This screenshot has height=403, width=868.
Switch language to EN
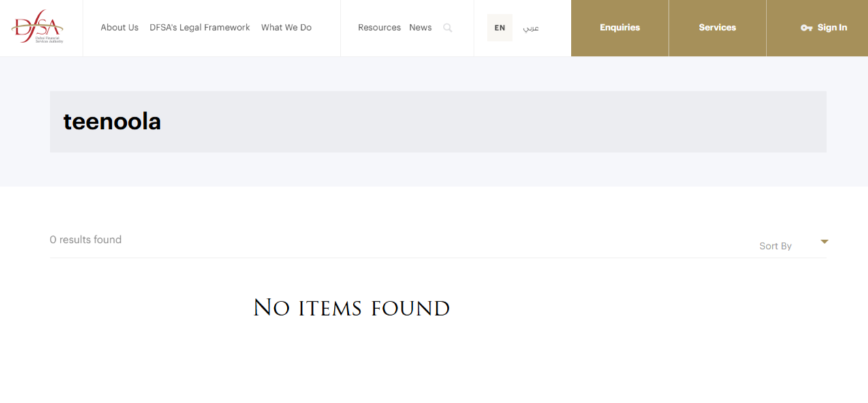499,28
